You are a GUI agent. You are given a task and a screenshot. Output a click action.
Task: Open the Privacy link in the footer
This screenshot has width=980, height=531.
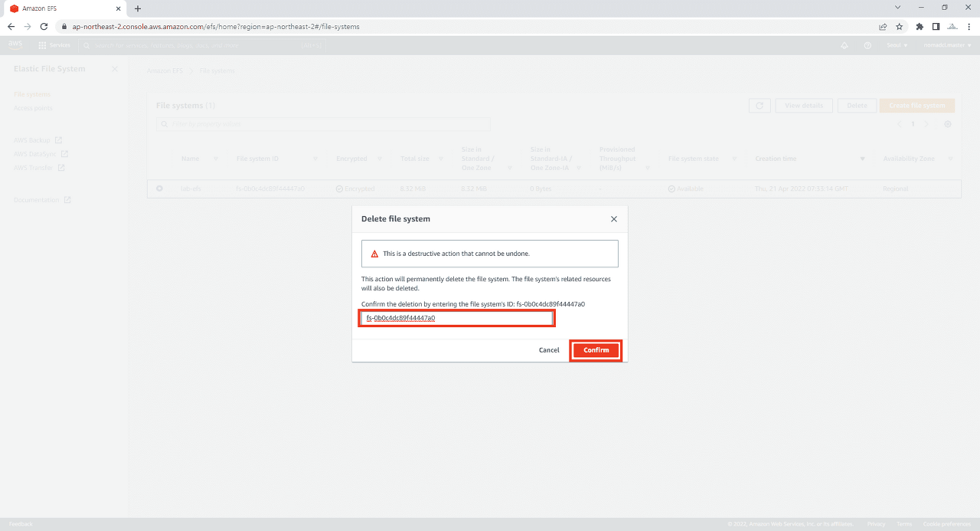pos(876,524)
